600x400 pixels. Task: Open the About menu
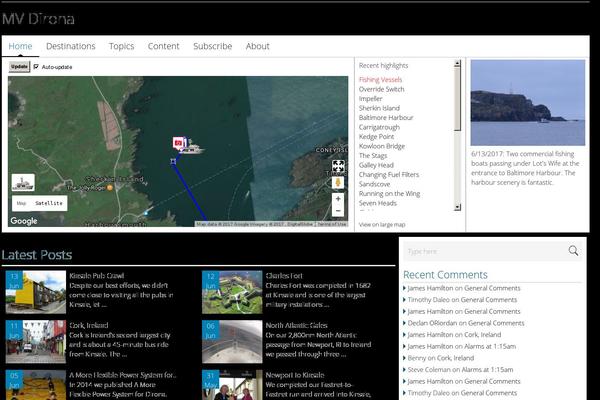click(258, 46)
